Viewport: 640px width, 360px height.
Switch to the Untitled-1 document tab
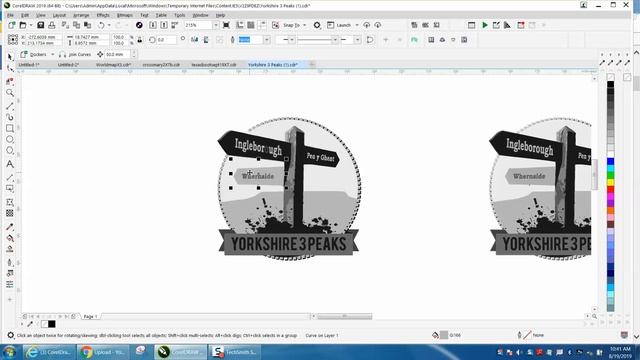[29, 64]
